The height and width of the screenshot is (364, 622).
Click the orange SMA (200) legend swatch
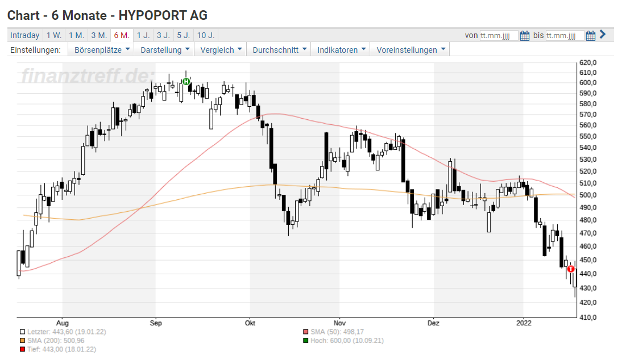point(22,341)
